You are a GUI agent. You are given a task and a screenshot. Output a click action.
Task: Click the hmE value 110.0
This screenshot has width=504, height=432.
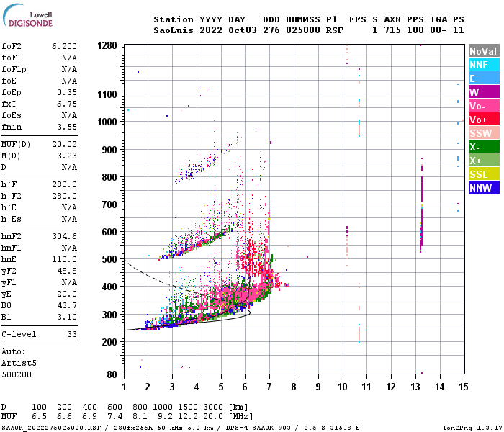point(64,260)
